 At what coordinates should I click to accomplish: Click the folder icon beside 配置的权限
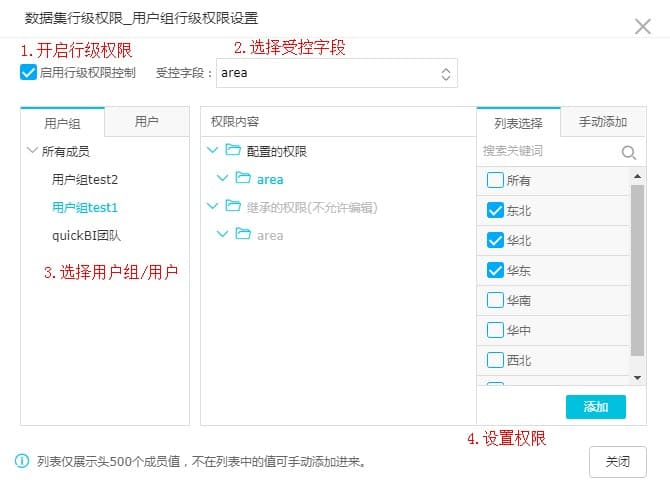(233, 151)
